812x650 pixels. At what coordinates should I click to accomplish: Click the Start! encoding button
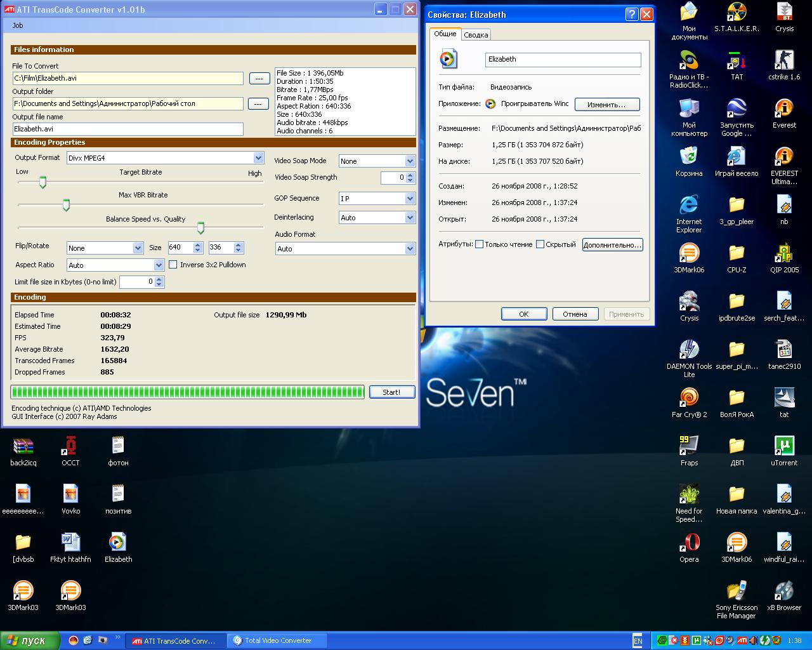391,392
